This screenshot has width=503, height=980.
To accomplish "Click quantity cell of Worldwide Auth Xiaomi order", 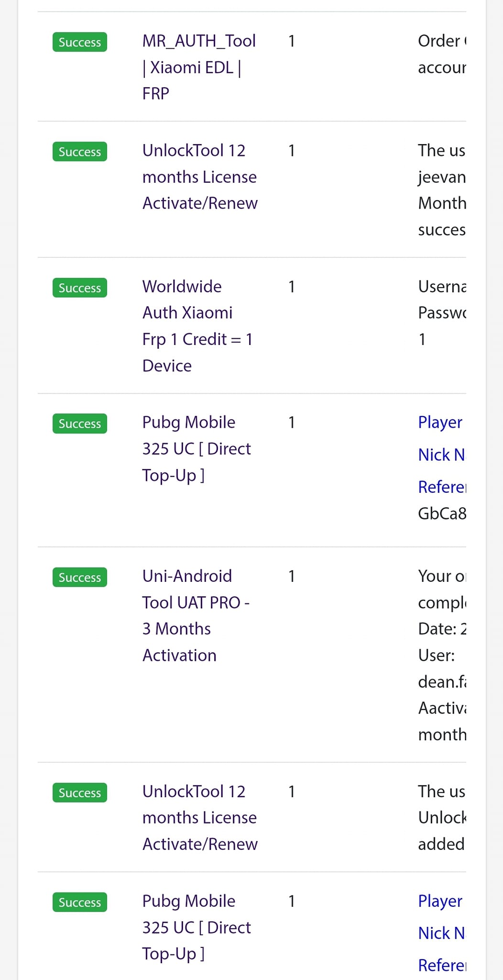I will coord(291,287).
